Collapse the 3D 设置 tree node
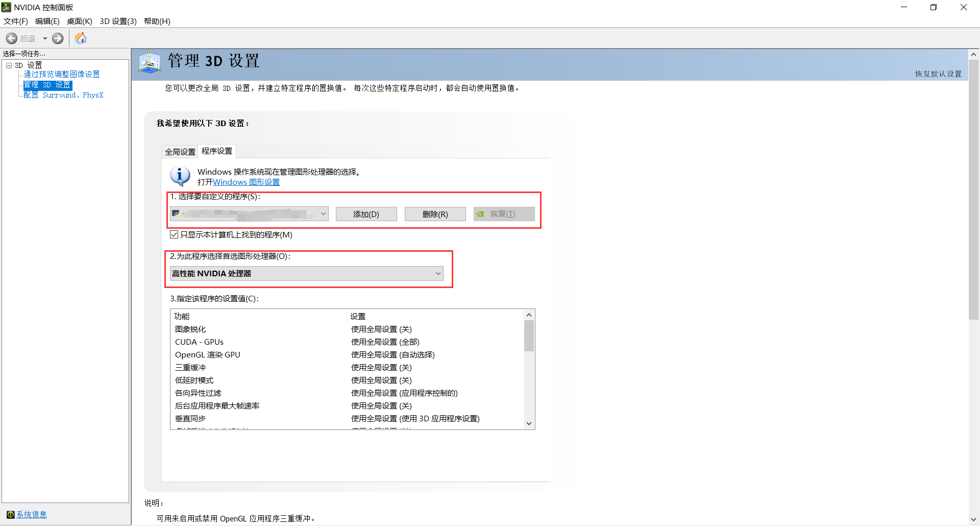Screen dimensions: 980x526 pos(9,65)
